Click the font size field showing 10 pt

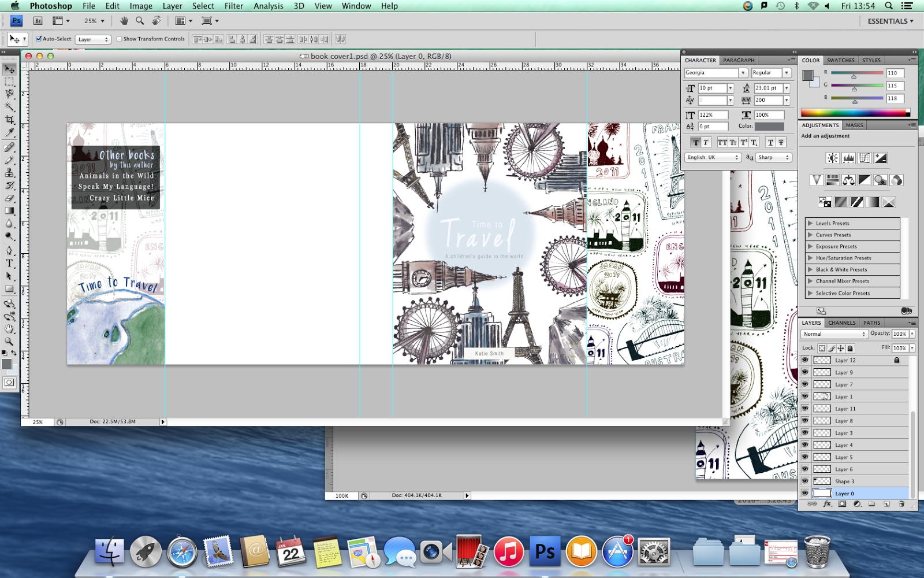coord(713,88)
